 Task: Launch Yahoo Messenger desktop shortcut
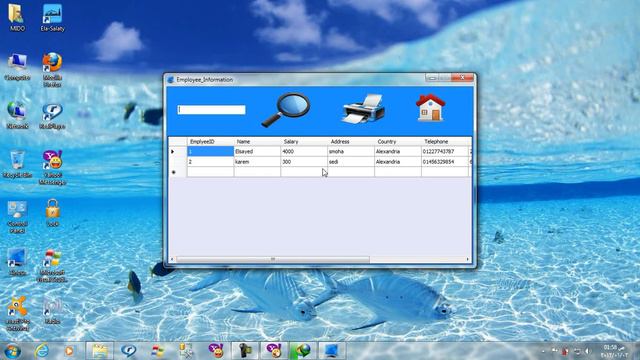[52, 168]
